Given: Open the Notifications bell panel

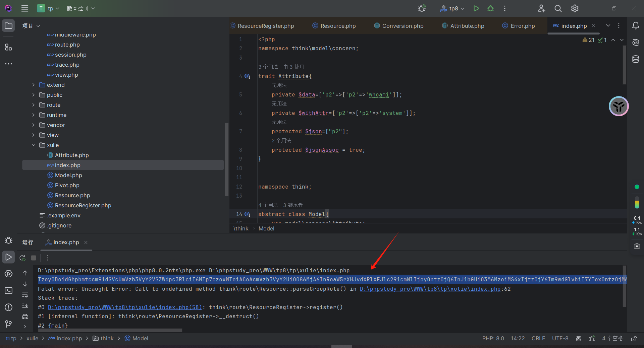Looking at the screenshot, I should (636, 26).
